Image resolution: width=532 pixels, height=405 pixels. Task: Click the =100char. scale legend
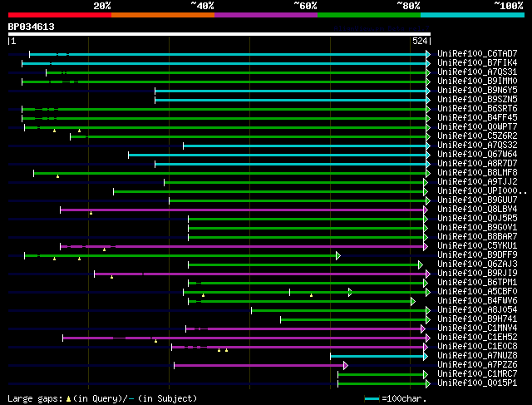point(396,398)
